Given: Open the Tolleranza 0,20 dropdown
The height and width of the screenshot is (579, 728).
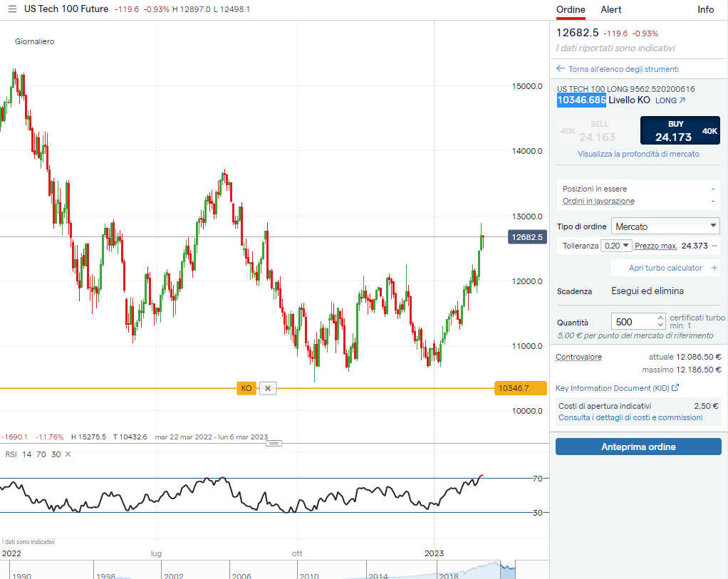Looking at the screenshot, I should (616, 246).
